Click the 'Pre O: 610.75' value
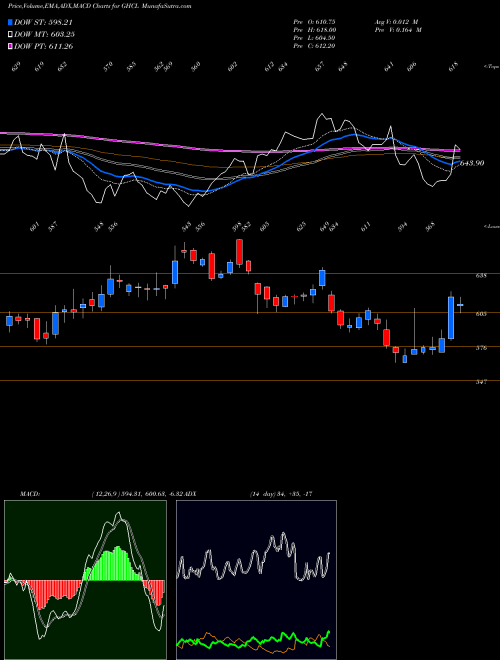The height and width of the screenshot is (660, 500). click(x=314, y=22)
